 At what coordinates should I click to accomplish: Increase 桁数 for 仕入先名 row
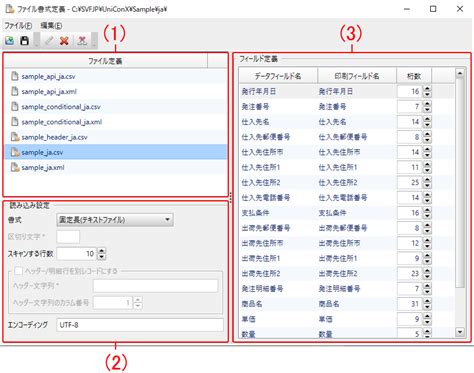coord(427,119)
